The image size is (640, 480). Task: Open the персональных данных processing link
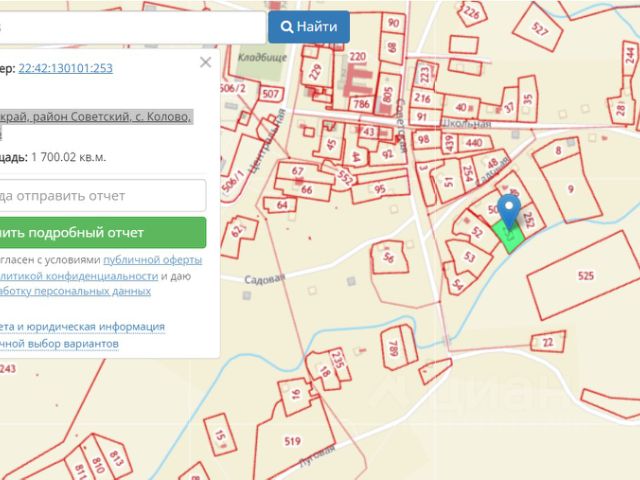[x=75, y=291]
